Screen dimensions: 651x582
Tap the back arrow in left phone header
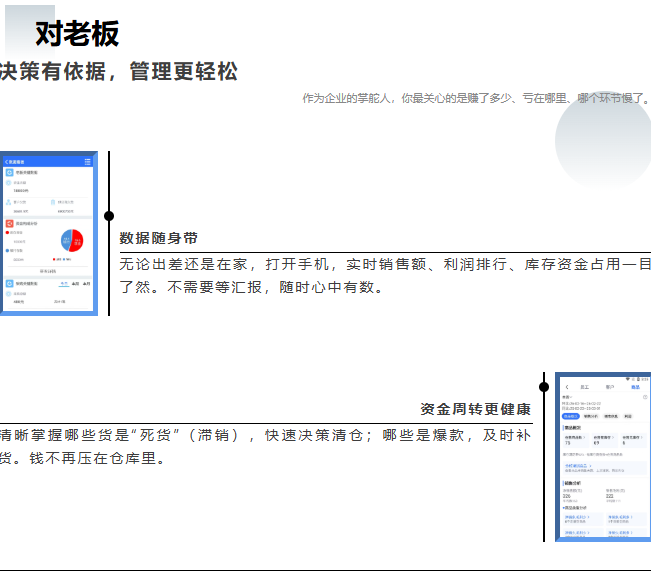6,161
